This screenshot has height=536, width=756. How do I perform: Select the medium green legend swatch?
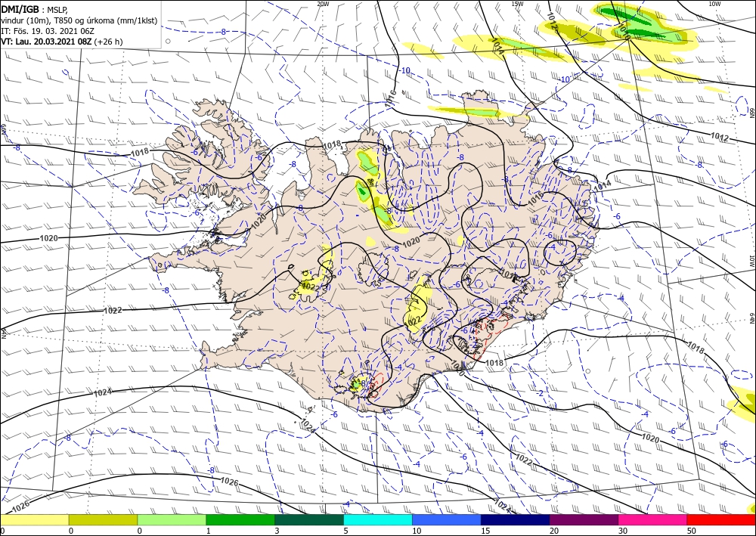point(240,519)
